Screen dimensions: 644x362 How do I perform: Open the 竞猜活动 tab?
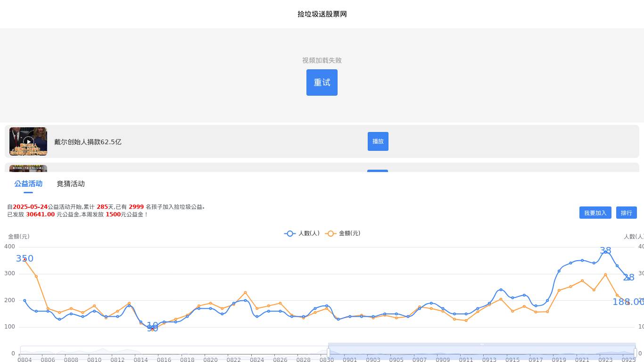tap(71, 184)
